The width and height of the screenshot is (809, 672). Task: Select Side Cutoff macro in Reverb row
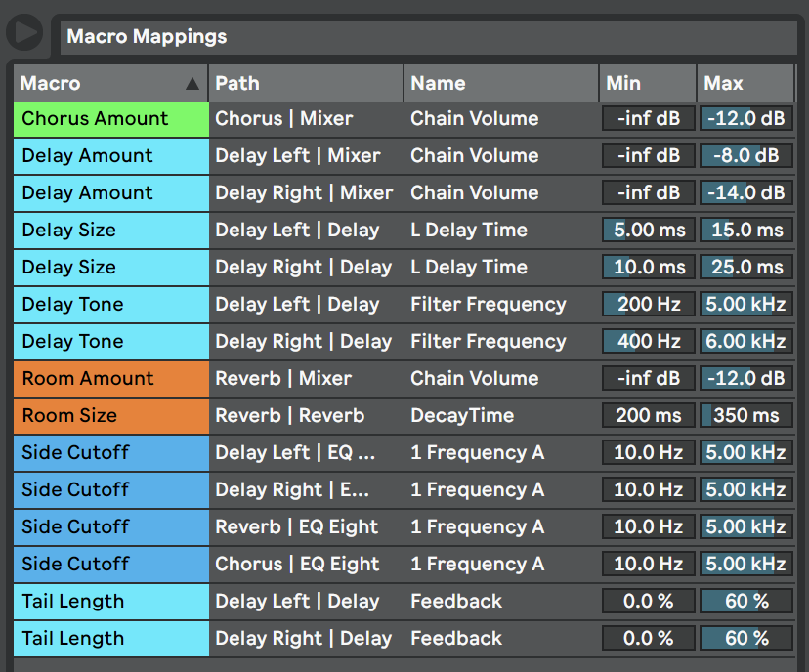pyautogui.click(x=111, y=527)
